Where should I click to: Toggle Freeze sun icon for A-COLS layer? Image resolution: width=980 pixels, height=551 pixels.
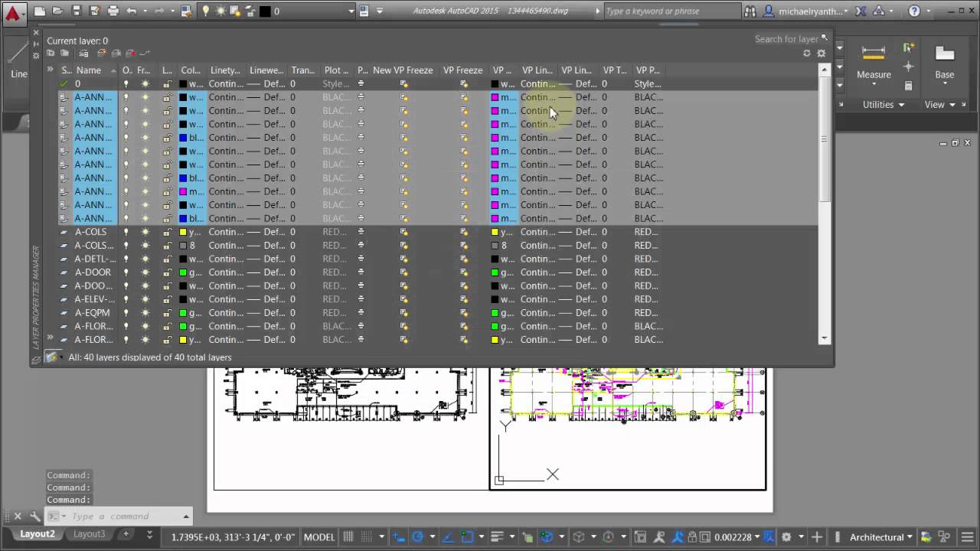coord(145,232)
